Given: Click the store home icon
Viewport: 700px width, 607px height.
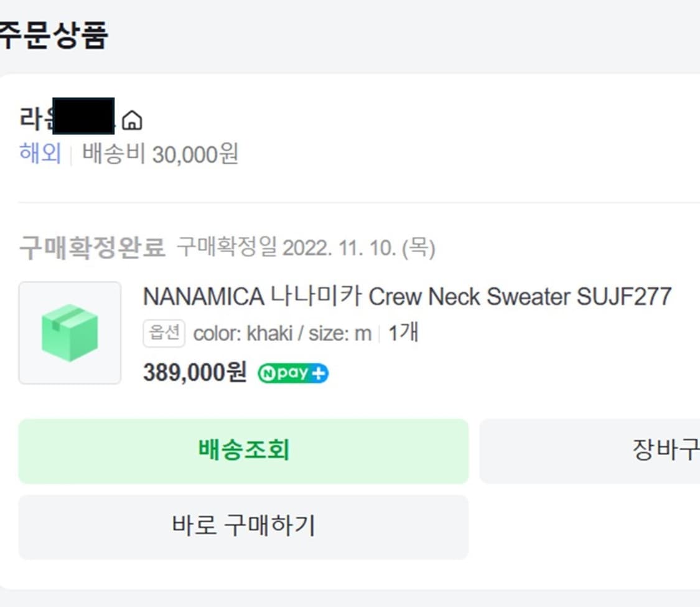Looking at the screenshot, I should [131, 120].
